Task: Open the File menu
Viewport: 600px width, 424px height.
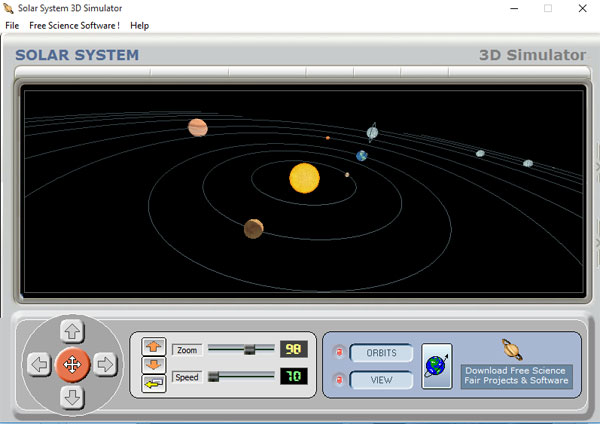Action: click(x=12, y=25)
